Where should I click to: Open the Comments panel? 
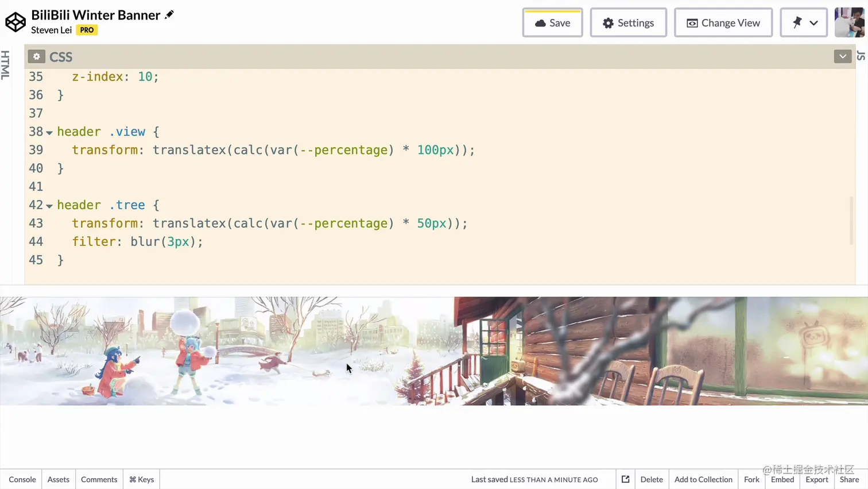click(x=99, y=479)
